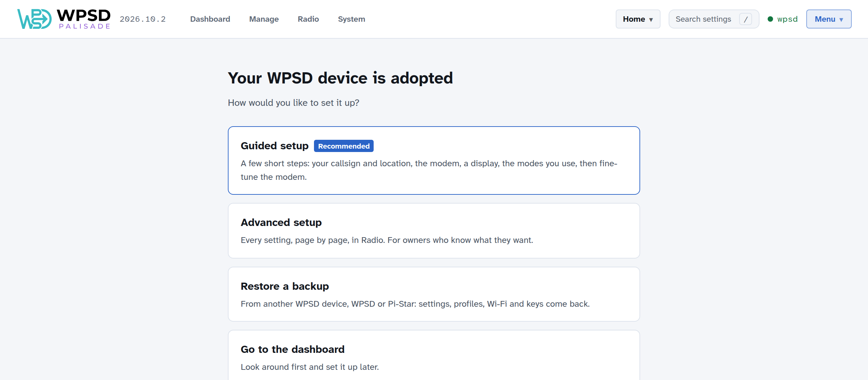Select the Restore a backup card

[x=434, y=294]
